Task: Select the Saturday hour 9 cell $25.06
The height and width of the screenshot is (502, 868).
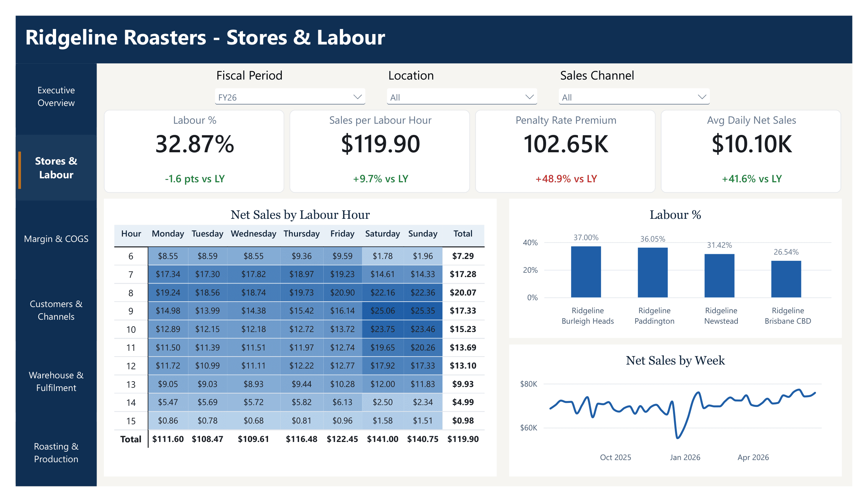Action: click(x=383, y=311)
